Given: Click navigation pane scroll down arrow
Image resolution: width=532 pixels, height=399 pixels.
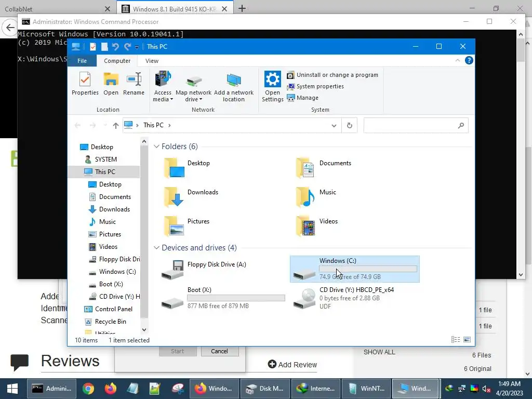Looking at the screenshot, I should click(144, 330).
